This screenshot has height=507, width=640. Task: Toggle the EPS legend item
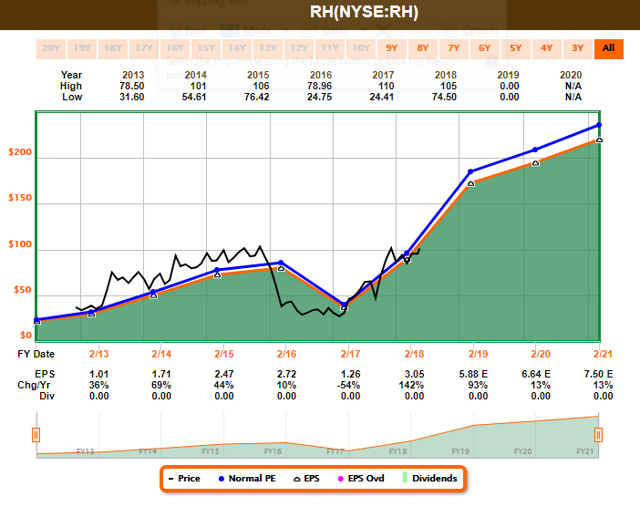[307, 478]
